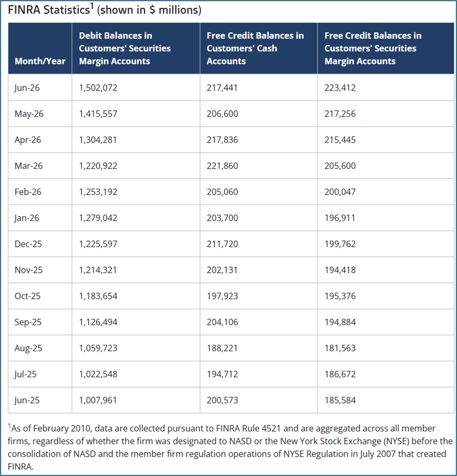Select the May-26 month cell
This screenshot has height=476, width=457.
tap(29, 114)
